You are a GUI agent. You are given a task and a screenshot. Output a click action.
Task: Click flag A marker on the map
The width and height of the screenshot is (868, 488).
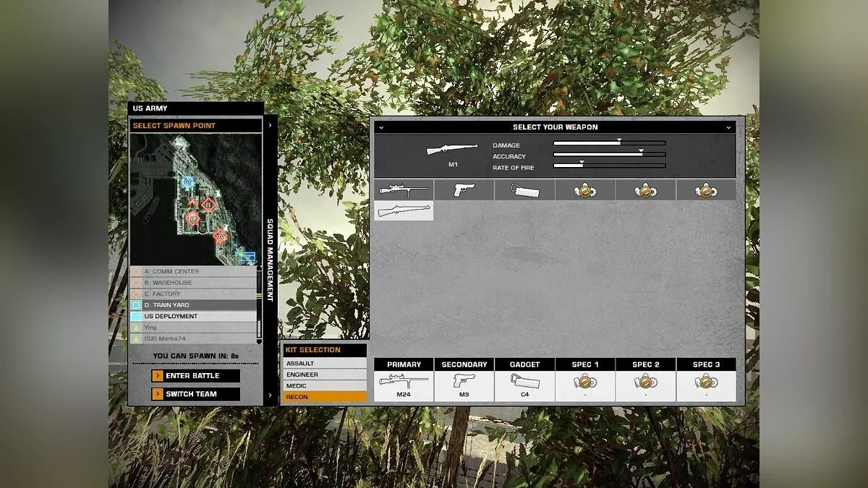click(221, 235)
